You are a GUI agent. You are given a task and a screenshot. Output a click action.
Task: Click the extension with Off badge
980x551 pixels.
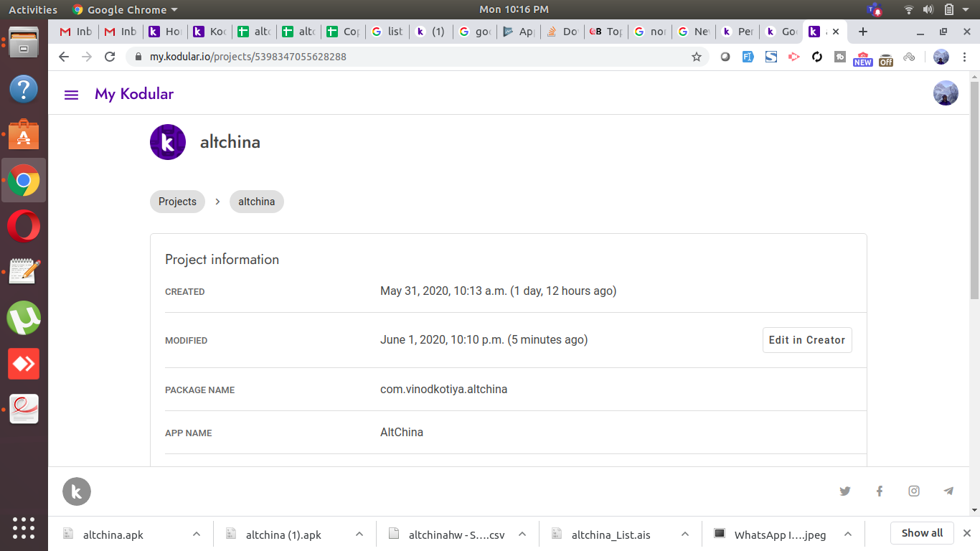(886, 59)
